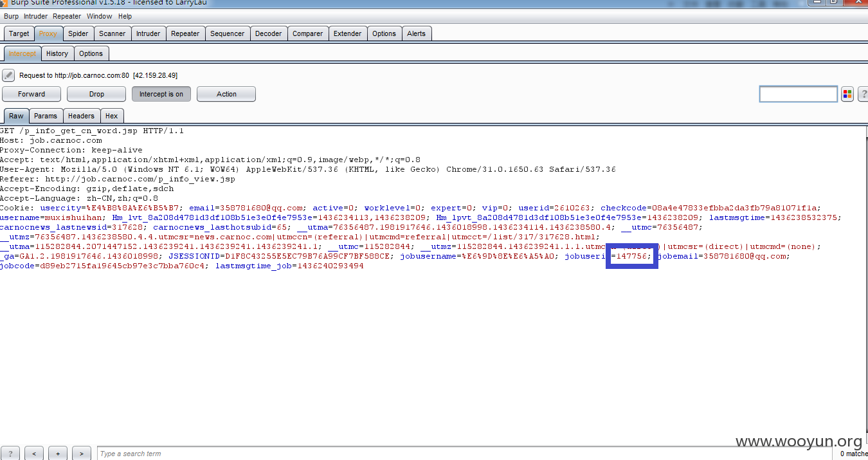Open the Extender tab

[348, 33]
